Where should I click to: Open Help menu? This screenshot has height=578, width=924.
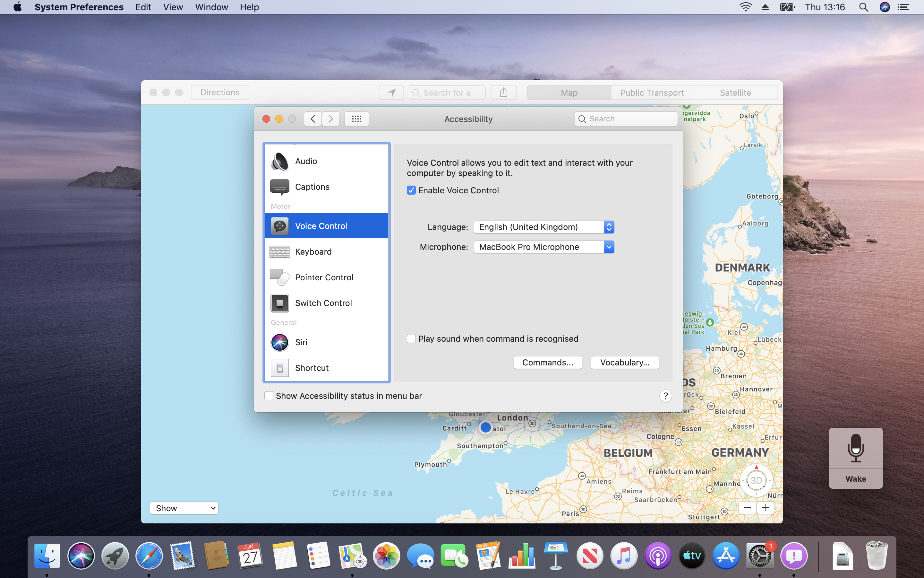tap(249, 7)
